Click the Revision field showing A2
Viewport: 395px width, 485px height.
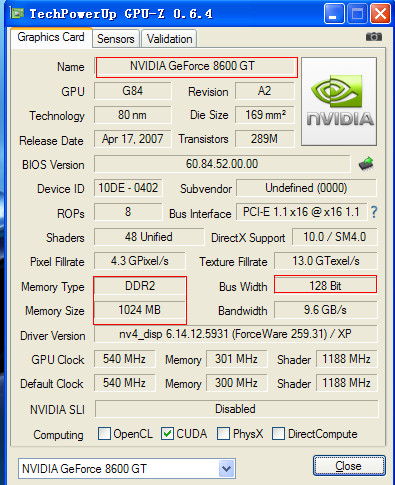(x=265, y=91)
